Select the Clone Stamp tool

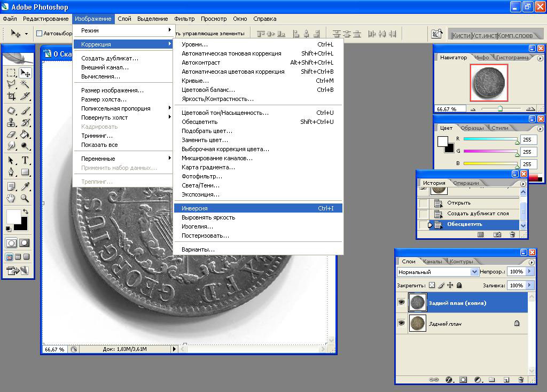[x=11, y=123]
